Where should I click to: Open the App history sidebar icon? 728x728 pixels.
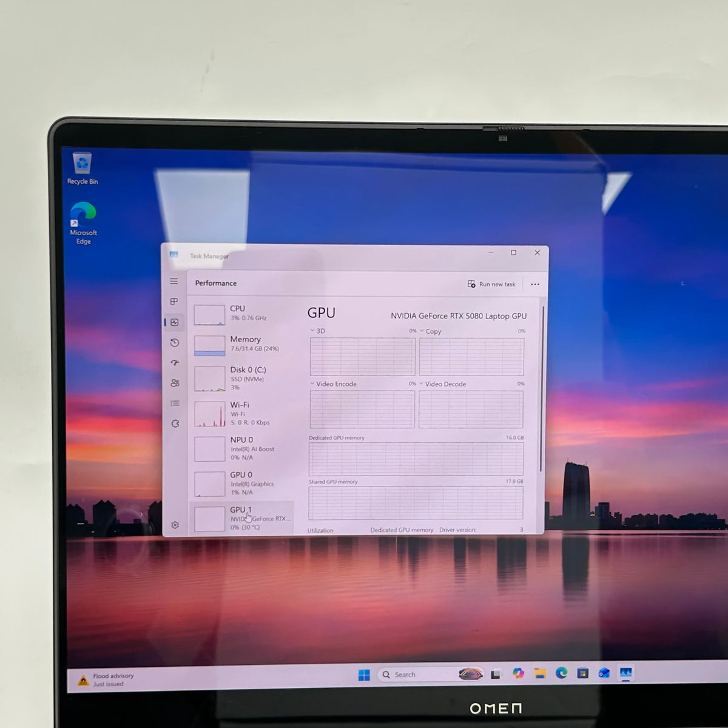click(175, 343)
